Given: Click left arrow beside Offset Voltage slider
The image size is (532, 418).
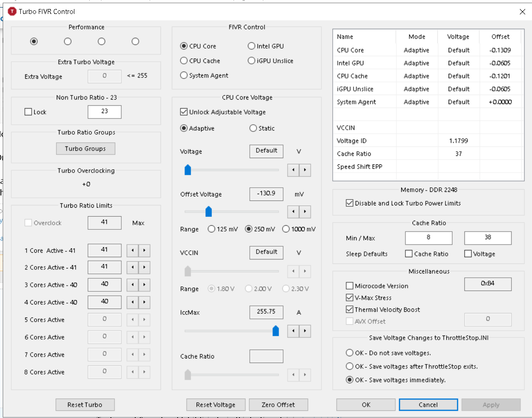Looking at the screenshot, I should 293,212.
